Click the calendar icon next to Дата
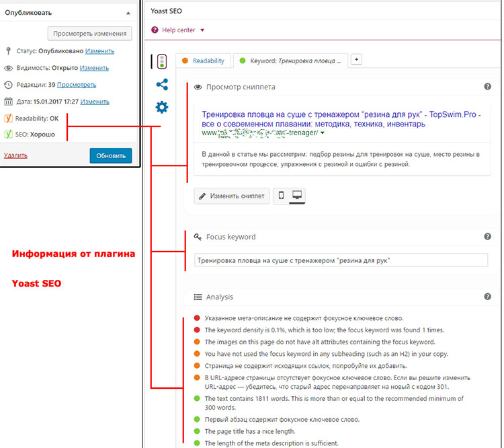Screen dimensions: 504x448 (x=8, y=102)
